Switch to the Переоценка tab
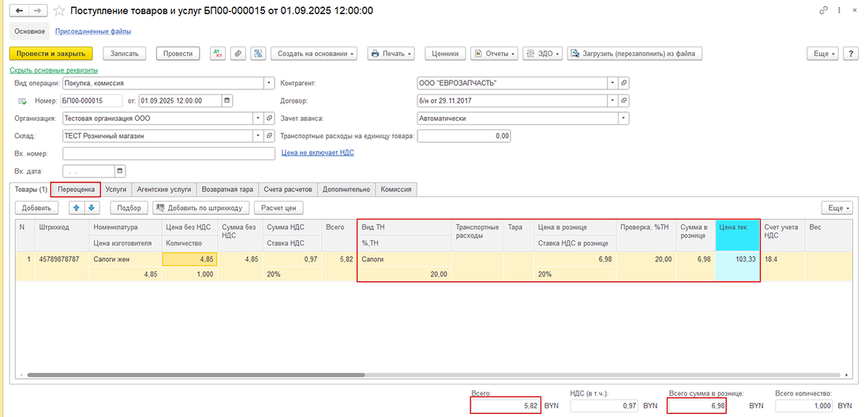The height and width of the screenshot is (417, 868). point(76,190)
